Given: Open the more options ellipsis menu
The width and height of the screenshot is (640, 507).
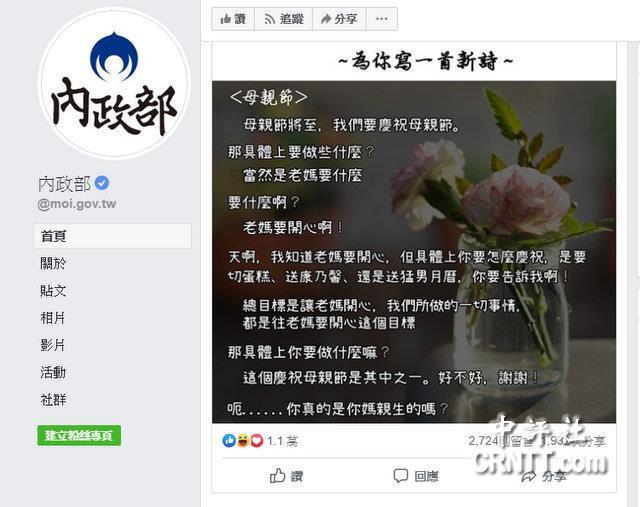Looking at the screenshot, I should [382, 19].
